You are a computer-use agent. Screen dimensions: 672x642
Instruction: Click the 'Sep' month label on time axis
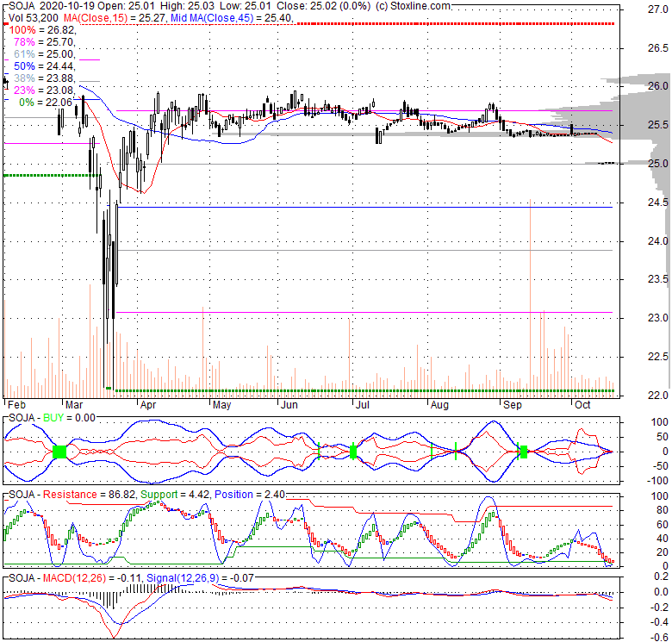point(513,405)
